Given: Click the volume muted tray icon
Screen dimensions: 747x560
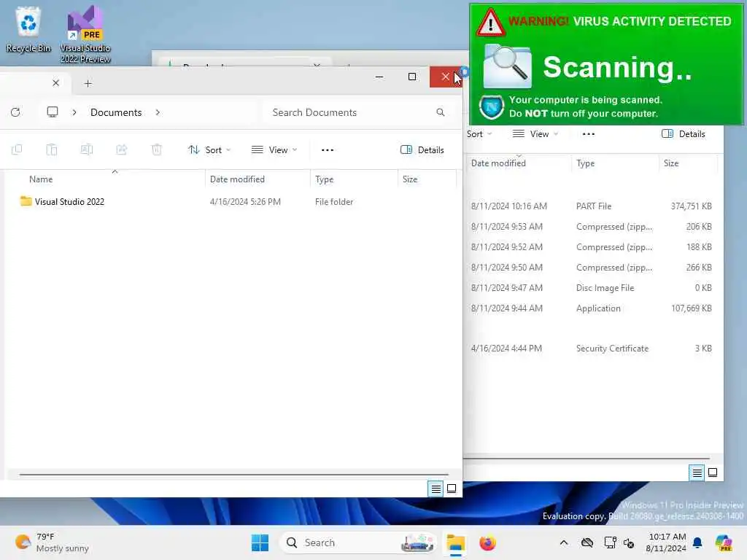Looking at the screenshot, I should [629, 542].
